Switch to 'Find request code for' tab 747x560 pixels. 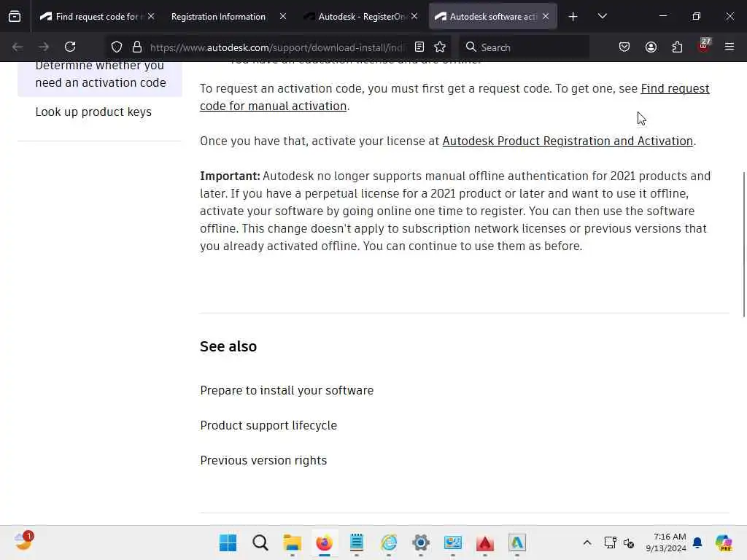coord(92,16)
